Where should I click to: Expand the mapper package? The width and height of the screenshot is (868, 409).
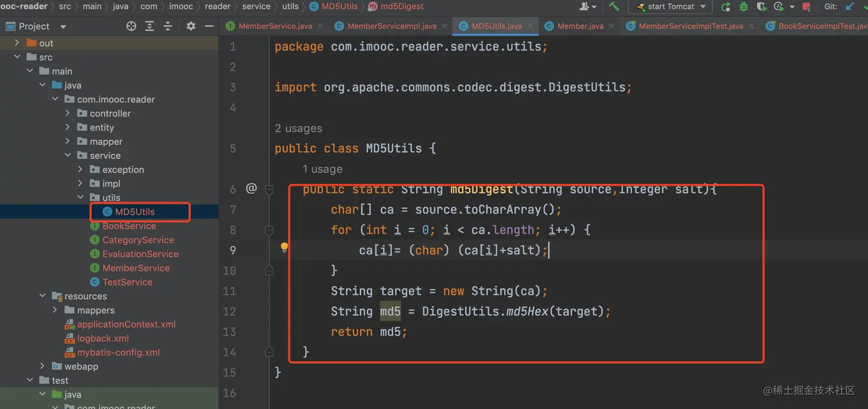68,141
